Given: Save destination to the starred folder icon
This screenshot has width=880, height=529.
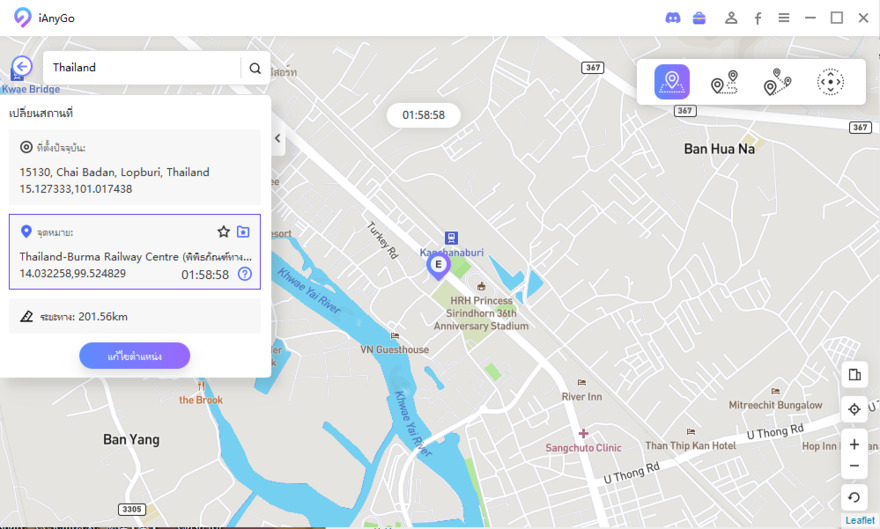Looking at the screenshot, I should (x=243, y=231).
